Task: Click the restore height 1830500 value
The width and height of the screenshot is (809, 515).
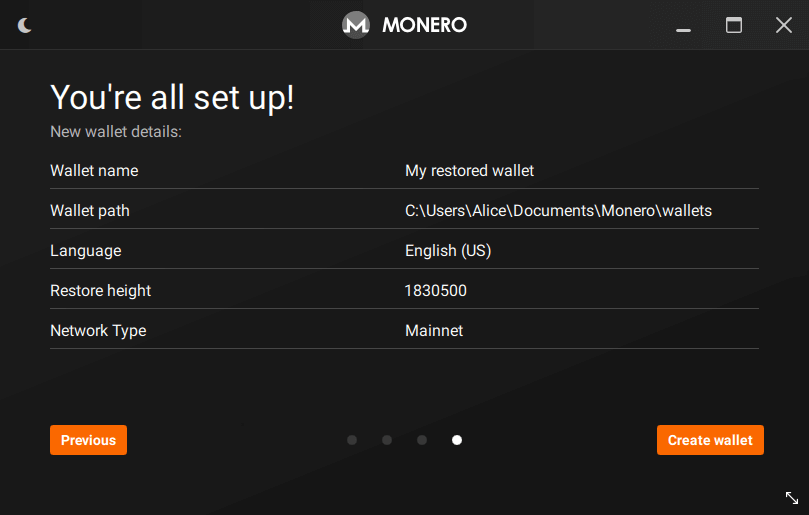Action: coord(435,291)
